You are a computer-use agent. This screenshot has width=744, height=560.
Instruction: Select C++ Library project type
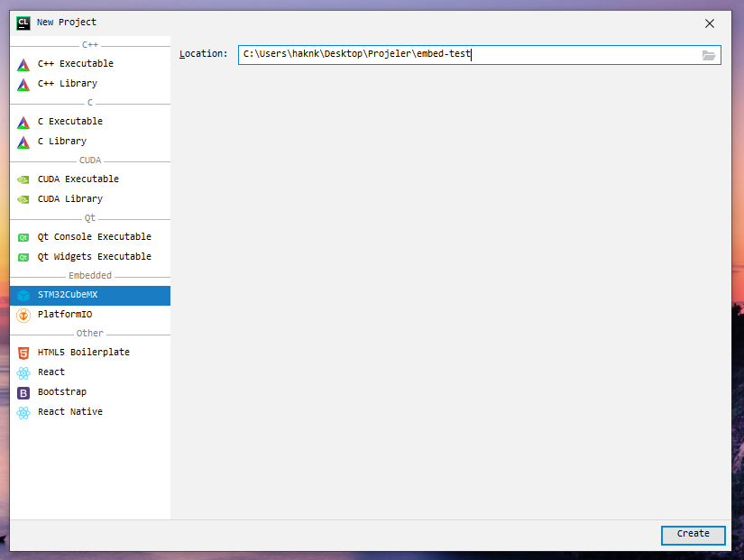click(x=90, y=84)
